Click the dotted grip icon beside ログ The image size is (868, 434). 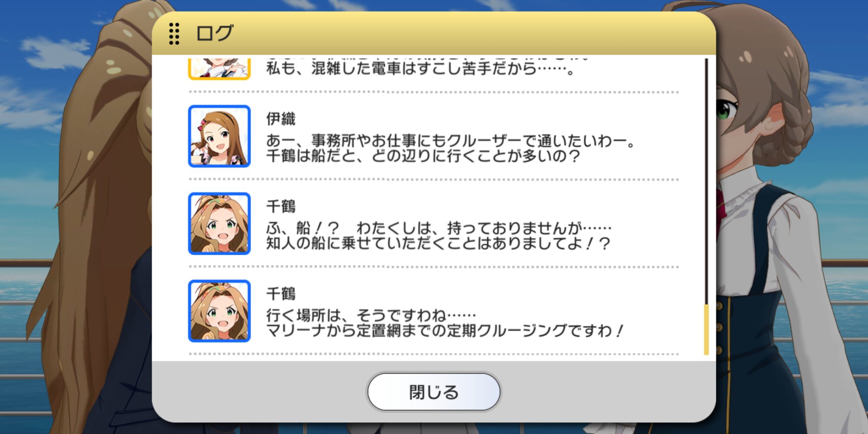[174, 33]
